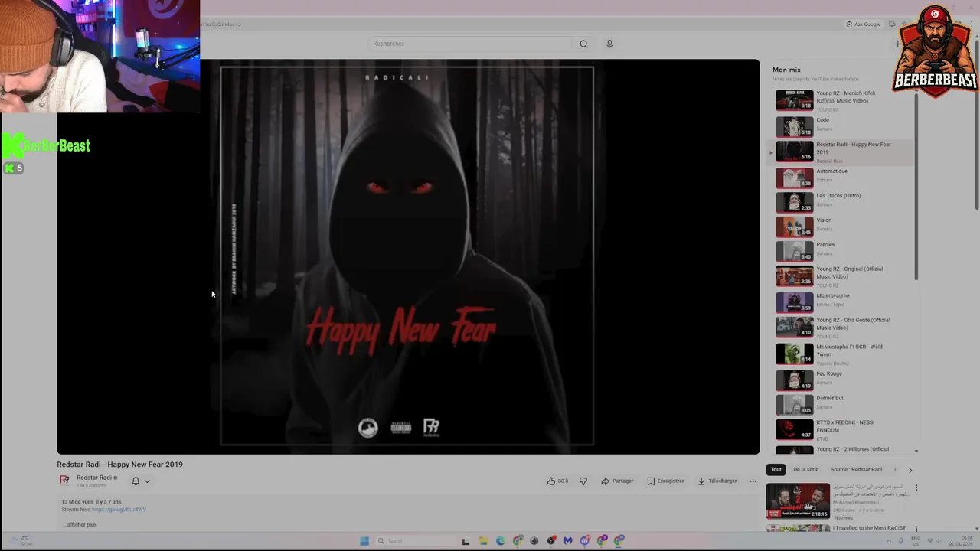
Task: Open Redstar Radi channel avatar
Action: coord(65,481)
